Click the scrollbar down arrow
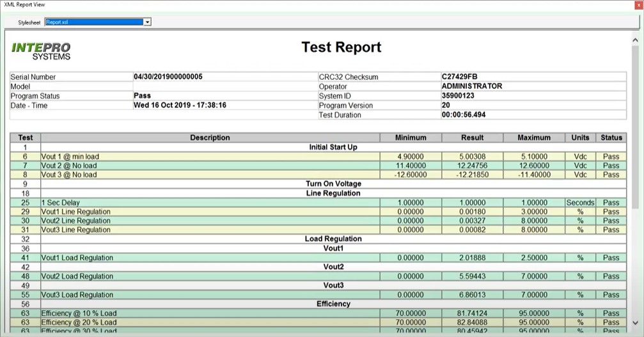This screenshot has height=337, width=644. tap(634, 322)
